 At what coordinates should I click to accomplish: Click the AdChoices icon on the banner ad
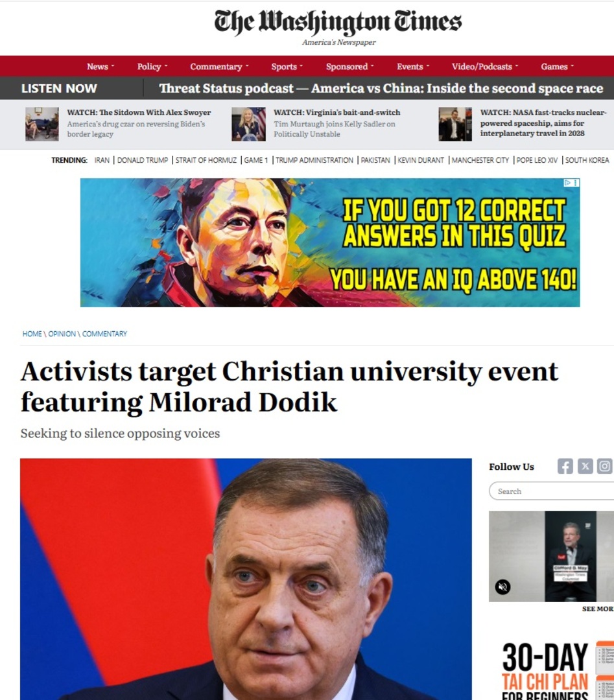tap(567, 183)
